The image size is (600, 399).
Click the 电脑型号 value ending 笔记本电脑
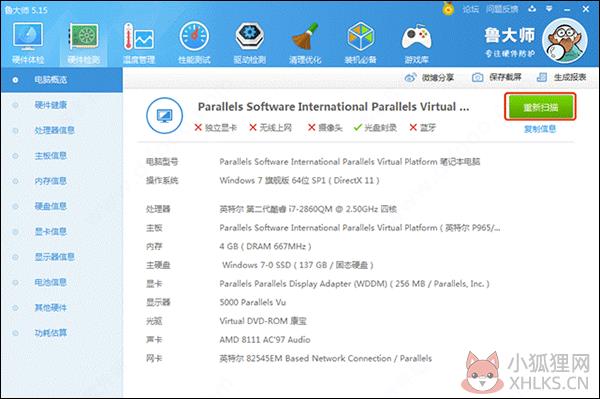click(350, 162)
